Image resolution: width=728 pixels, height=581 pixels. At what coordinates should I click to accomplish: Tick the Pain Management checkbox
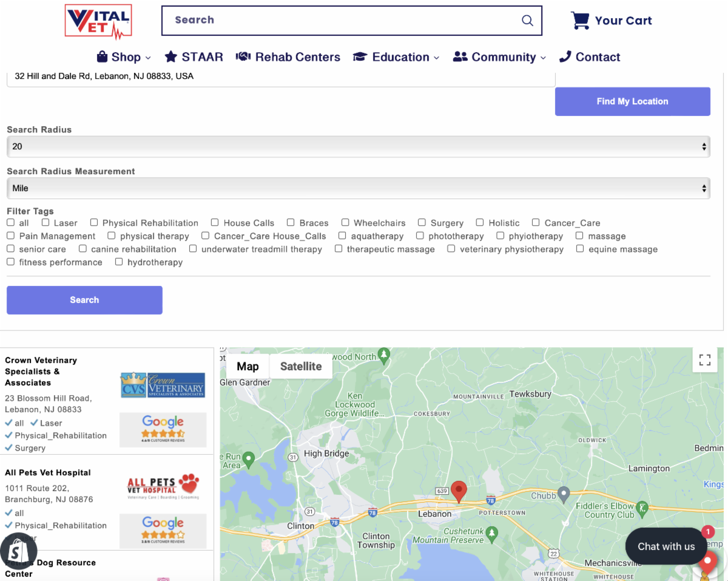coord(11,236)
